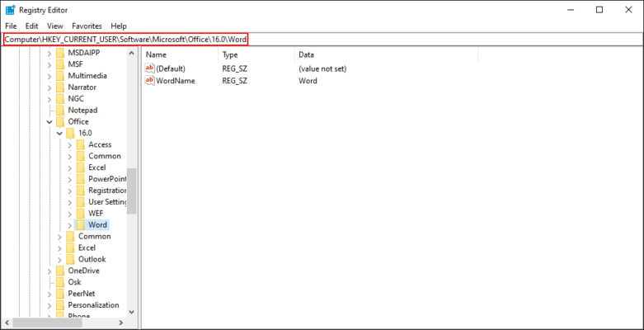The height and width of the screenshot is (330, 644).
Task: Click the tree scroll up arrow
Action: (x=131, y=53)
